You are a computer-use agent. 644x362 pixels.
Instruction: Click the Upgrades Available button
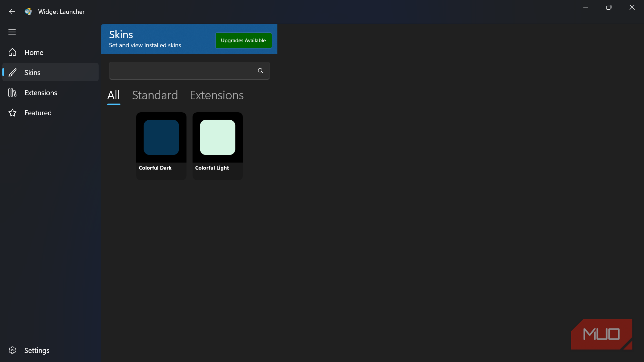pyautogui.click(x=244, y=41)
